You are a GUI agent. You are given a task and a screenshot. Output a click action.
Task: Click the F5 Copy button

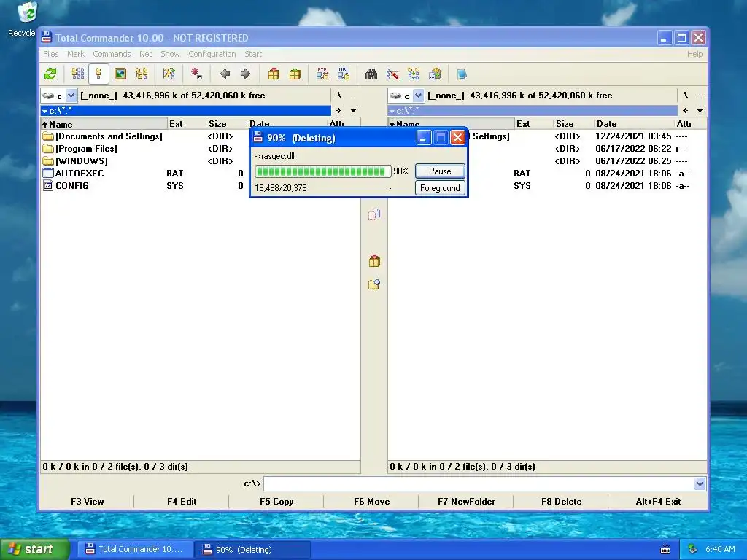click(276, 502)
